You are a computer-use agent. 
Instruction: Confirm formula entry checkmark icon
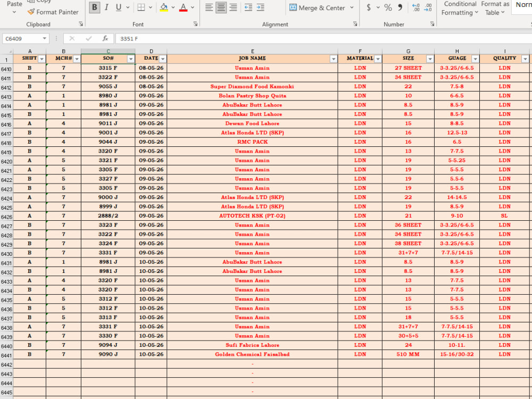(88, 39)
